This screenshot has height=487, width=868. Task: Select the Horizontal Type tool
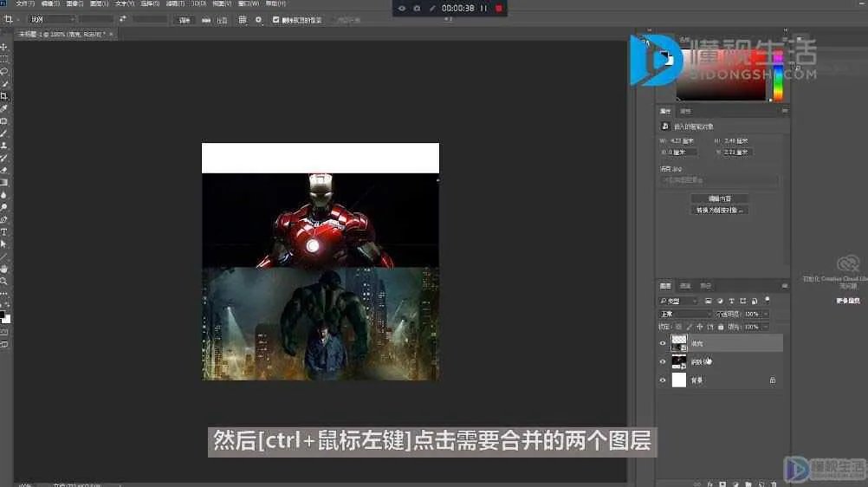[x=3, y=231]
